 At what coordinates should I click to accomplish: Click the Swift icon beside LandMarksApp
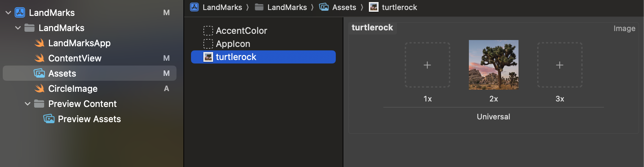click(x=40, y=43)
